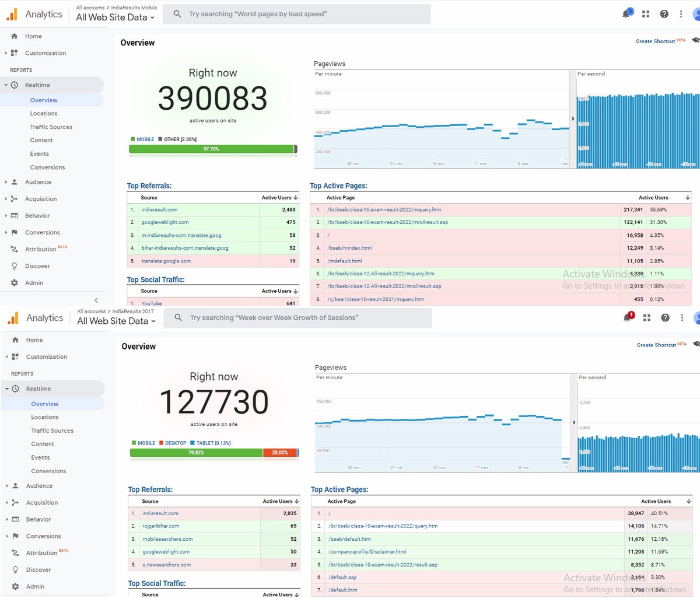
Task: Click Audience person icon in IndiaResults Mobile sidebar
Action: click(15, 182)
